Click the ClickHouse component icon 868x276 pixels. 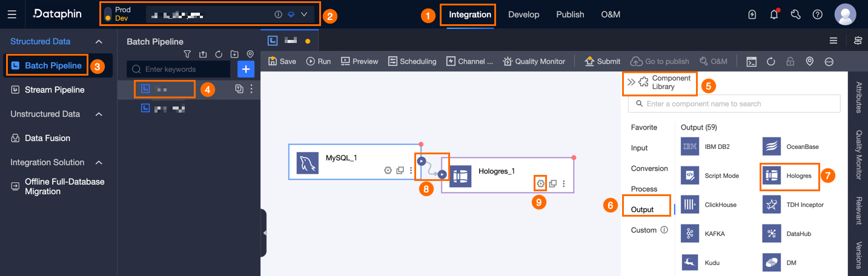click(x=690, y=205)
